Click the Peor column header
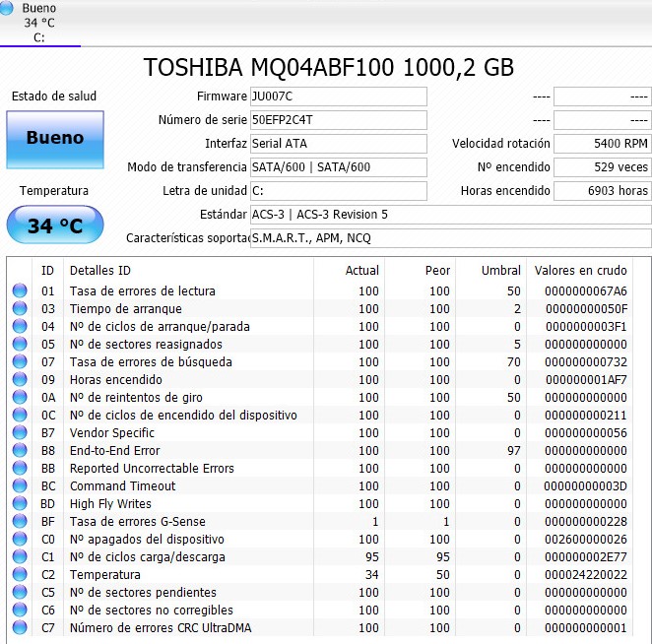Viewport: 652px width, 644px height. (x=420, y=270)
